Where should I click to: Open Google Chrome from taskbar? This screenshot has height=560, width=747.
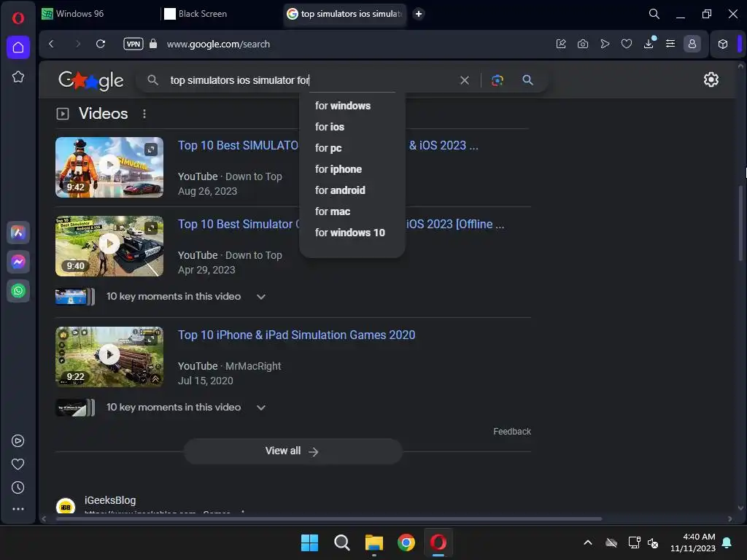point(406,542)
